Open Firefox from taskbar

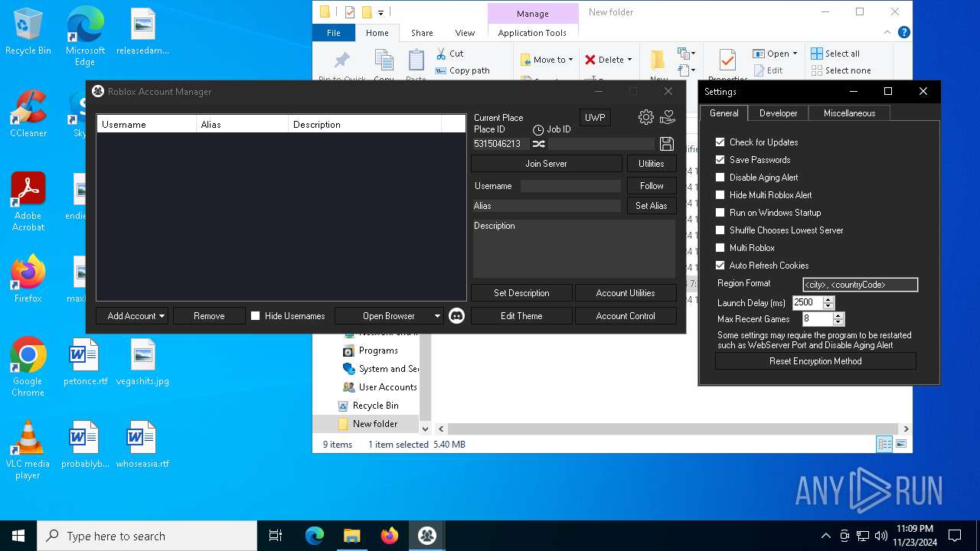pyautogui.click(x=390, y=536)
